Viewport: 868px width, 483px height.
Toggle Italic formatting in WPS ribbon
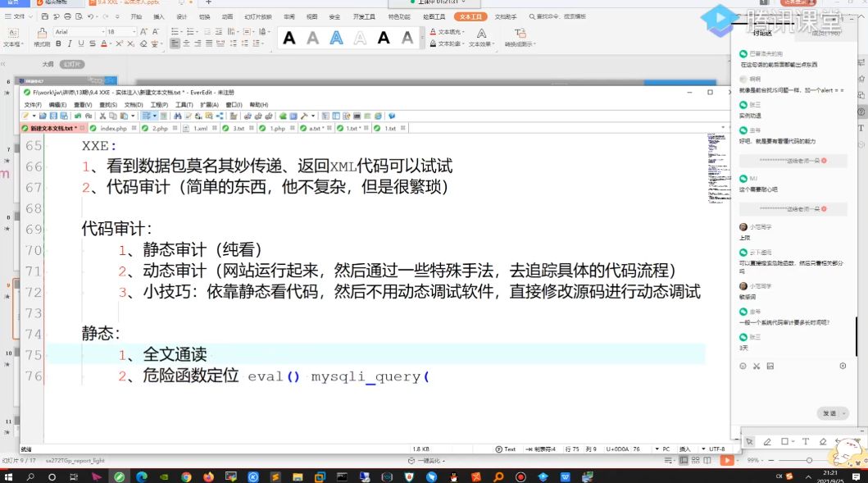click(69, 43)
